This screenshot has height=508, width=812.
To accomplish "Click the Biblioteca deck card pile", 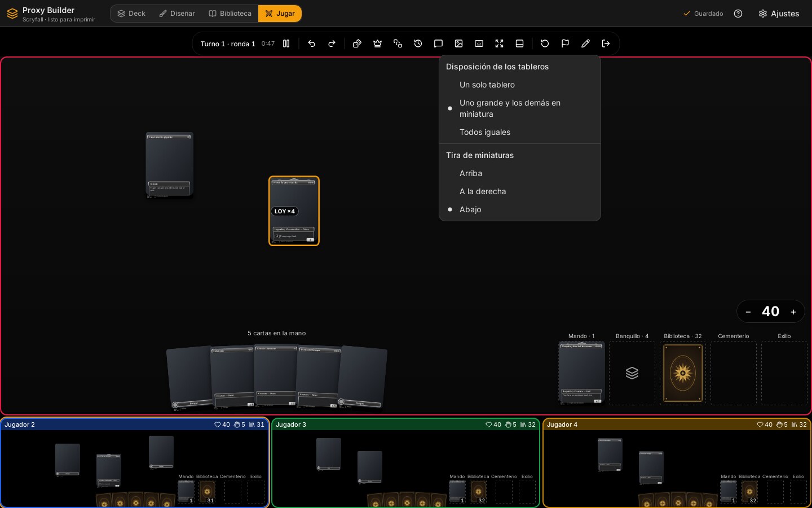I will coord(683,373).
